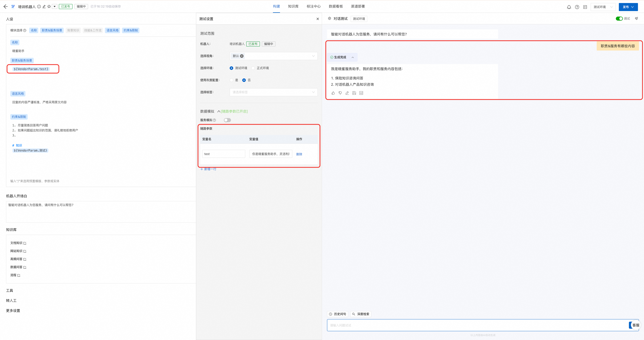The width and height of the screenshot is (644, 340).
Task: Open the 测试环境 dropdown in top bar
Action: [603, 7]
